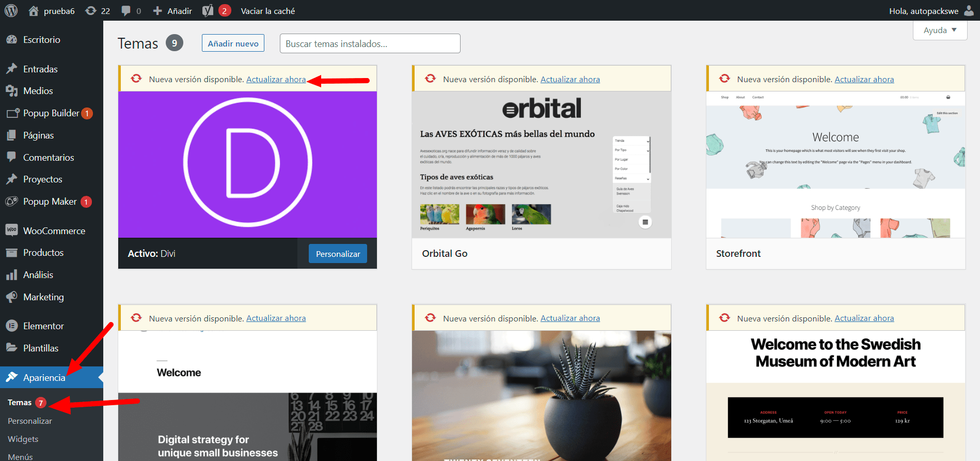Screen dimensions: 980x461
Task: Click the Páginas pages icon
Action: coord(12,135)
